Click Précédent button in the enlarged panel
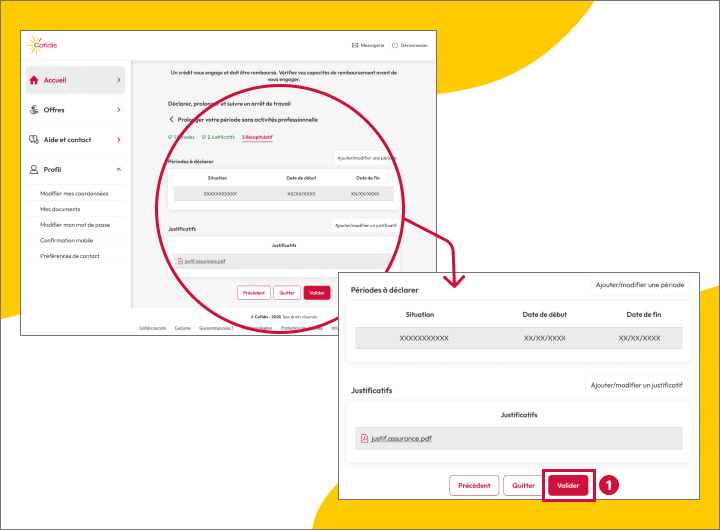720x530 pixels. (474, 486)
